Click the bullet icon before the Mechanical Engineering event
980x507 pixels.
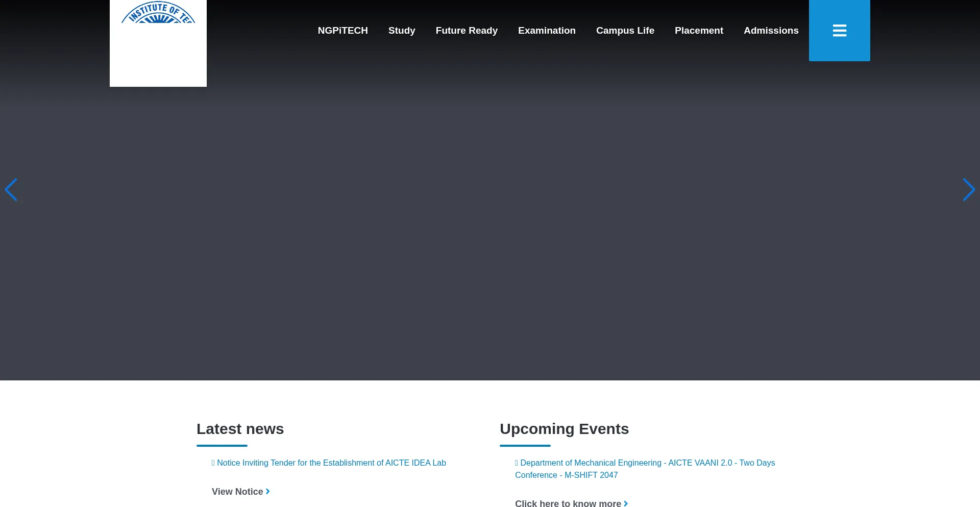(517, 463)
